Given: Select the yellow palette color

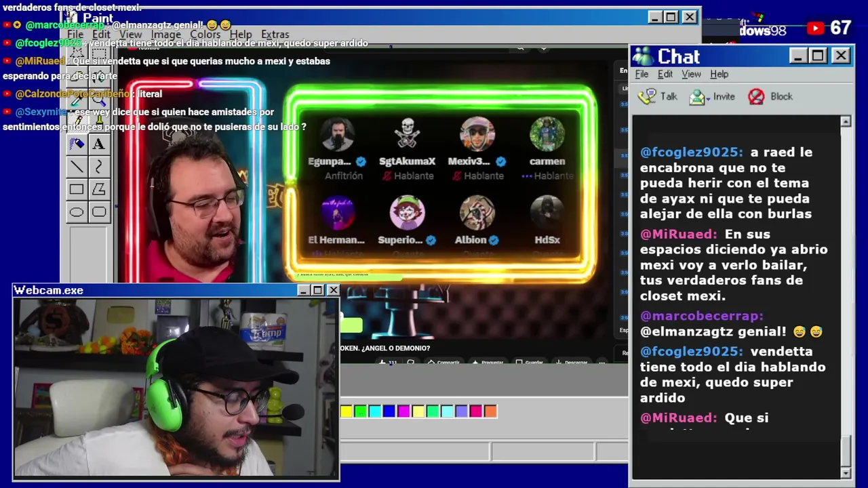Looking at the screenshot, I should tap(346, 411).
